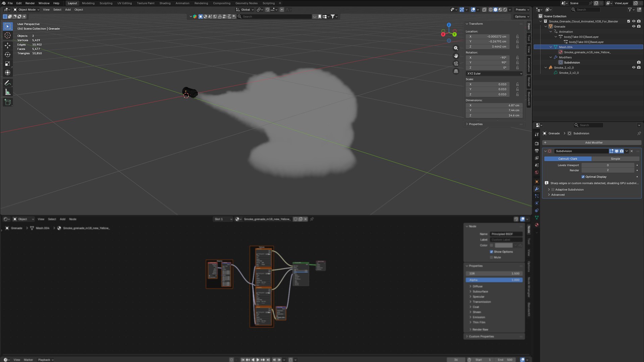644x362 pixels.
Task: Select the Add Cube tool
Action: [x=8, y=102]
